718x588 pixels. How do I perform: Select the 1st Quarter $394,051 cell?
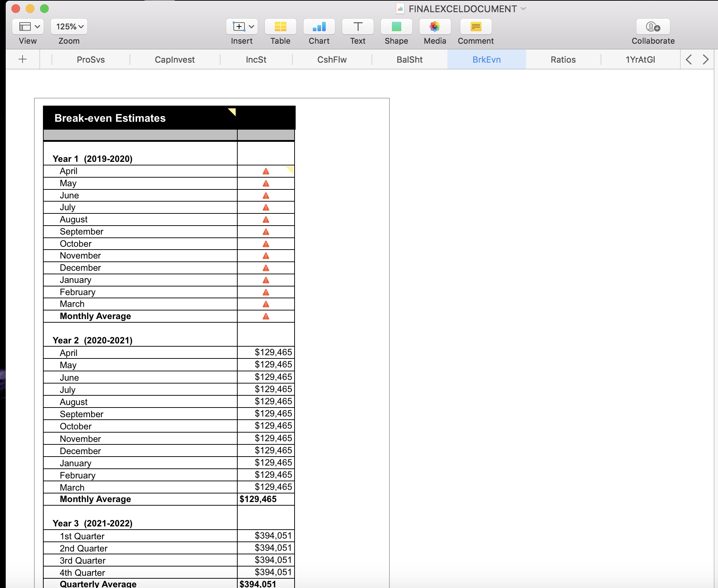point(266,536)
